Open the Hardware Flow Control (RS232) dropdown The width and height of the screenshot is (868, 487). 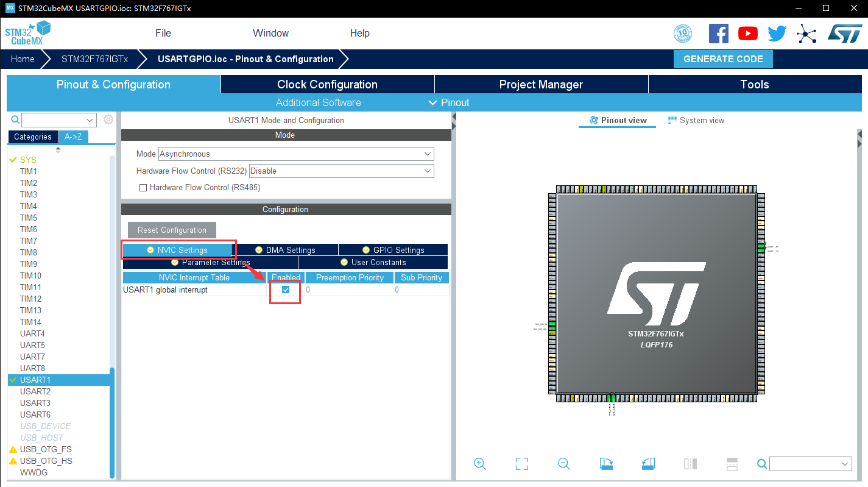(x=428, y=171)
